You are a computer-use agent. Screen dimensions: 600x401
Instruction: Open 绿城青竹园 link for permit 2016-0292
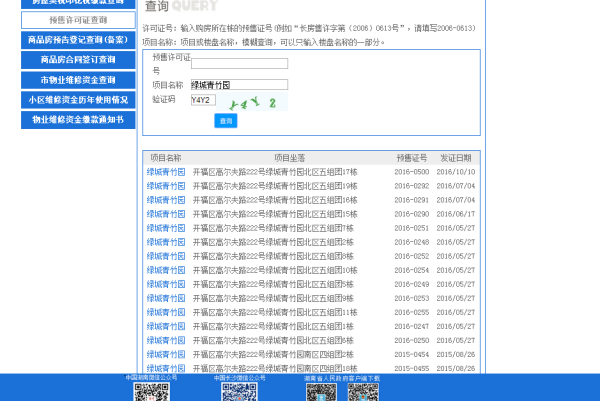click(166, 186)
